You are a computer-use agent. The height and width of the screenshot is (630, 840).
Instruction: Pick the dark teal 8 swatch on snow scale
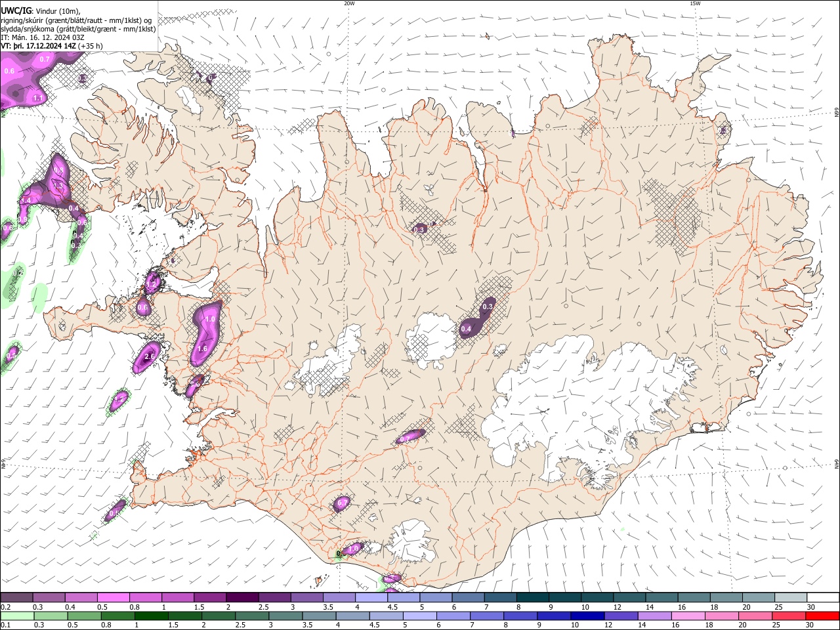pyautogui.click(x=532, y=597)
